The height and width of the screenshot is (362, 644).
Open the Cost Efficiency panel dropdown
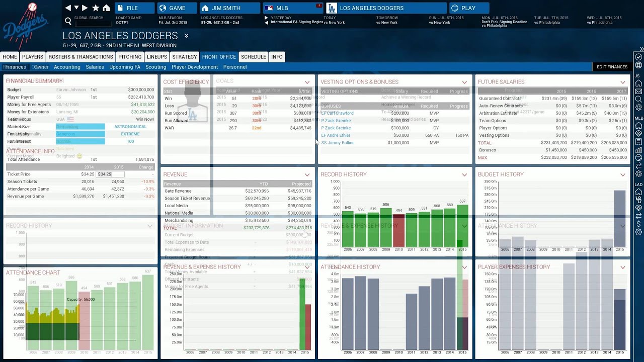(x=307, y=82)
